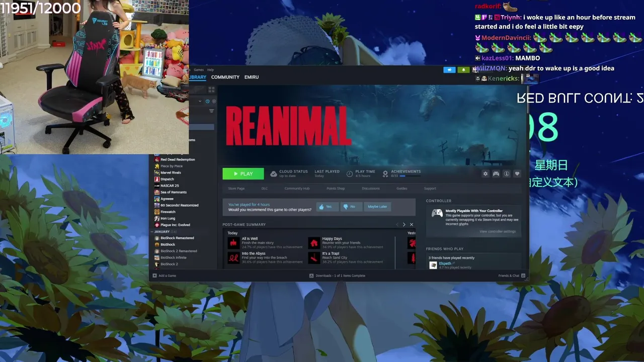Select 60 Seconds! Reatomized in library
Viewport: 644px width, 362px height.
[176, 205]
